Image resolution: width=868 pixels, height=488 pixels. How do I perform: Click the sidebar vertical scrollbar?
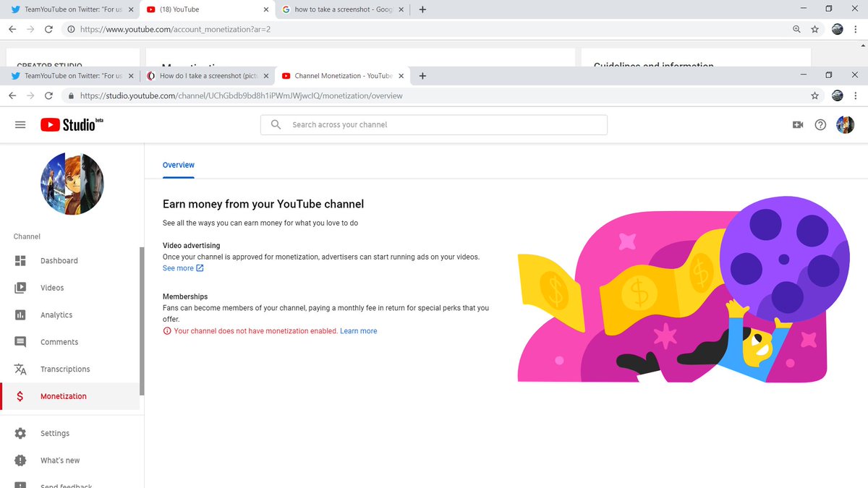tap(142, 321)
